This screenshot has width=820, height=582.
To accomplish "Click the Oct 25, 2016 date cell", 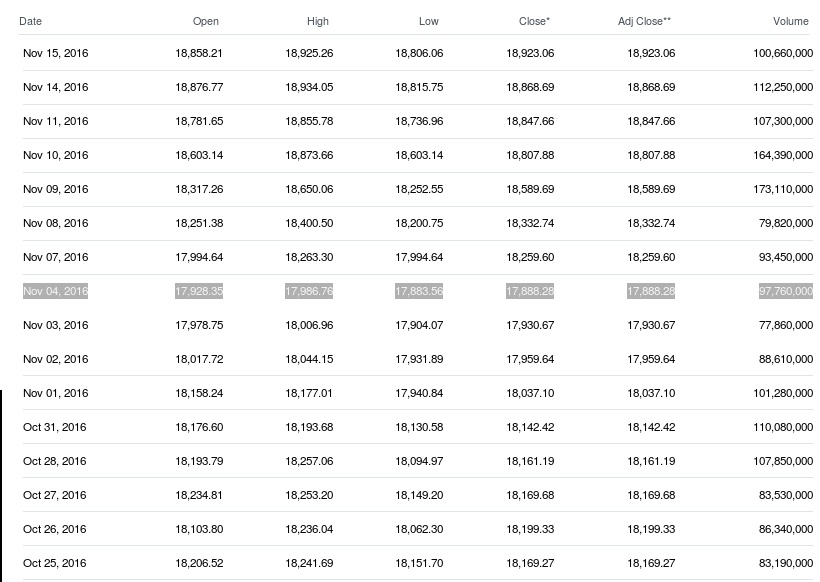I will click(x=55, y=563).
